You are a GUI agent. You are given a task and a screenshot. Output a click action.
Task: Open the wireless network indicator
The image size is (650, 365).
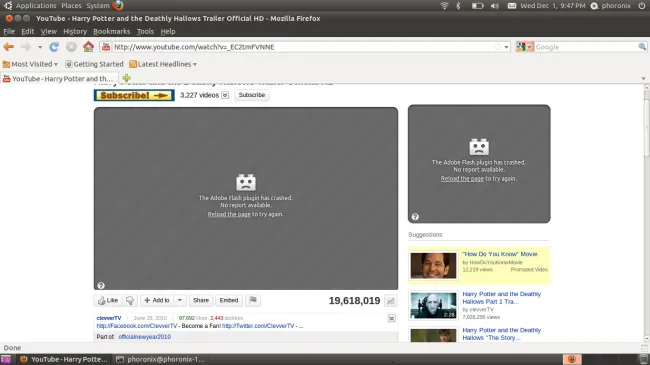point(444,5)
